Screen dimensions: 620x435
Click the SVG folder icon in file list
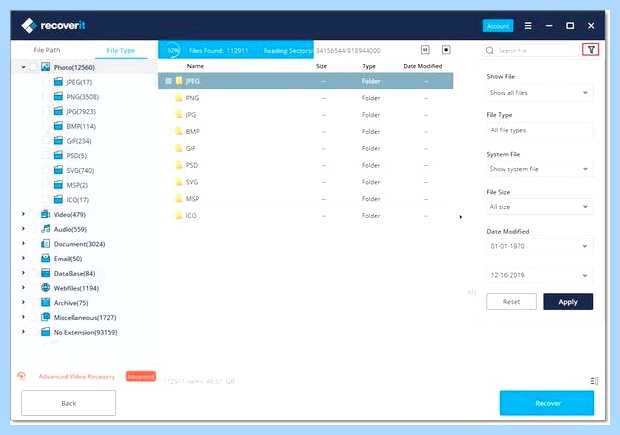[179, 182]
